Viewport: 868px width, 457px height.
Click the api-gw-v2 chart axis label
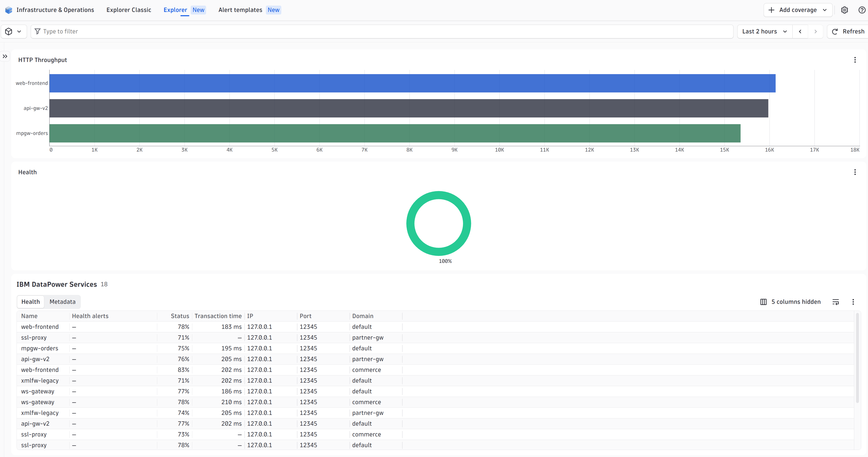pyautogui.click(x=36, y=108)
